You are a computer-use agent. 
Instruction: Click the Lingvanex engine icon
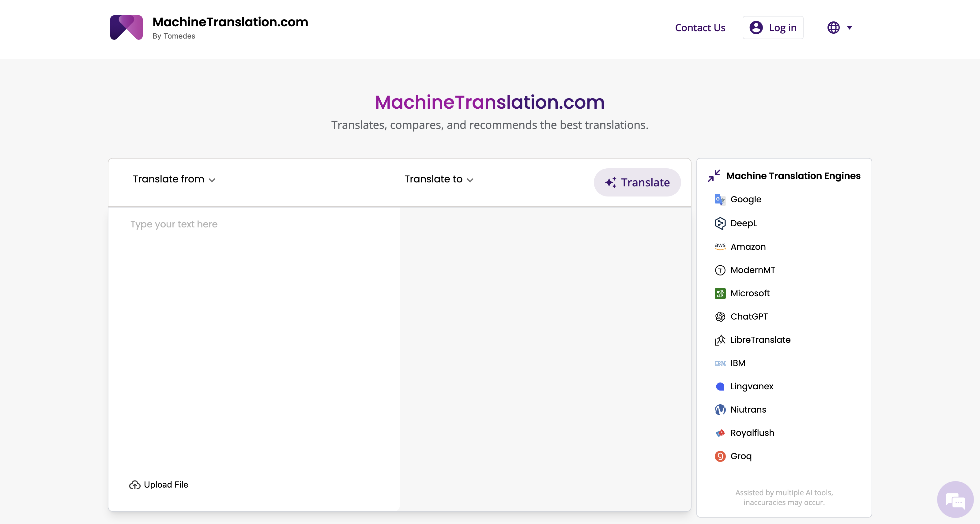(720, 386)
